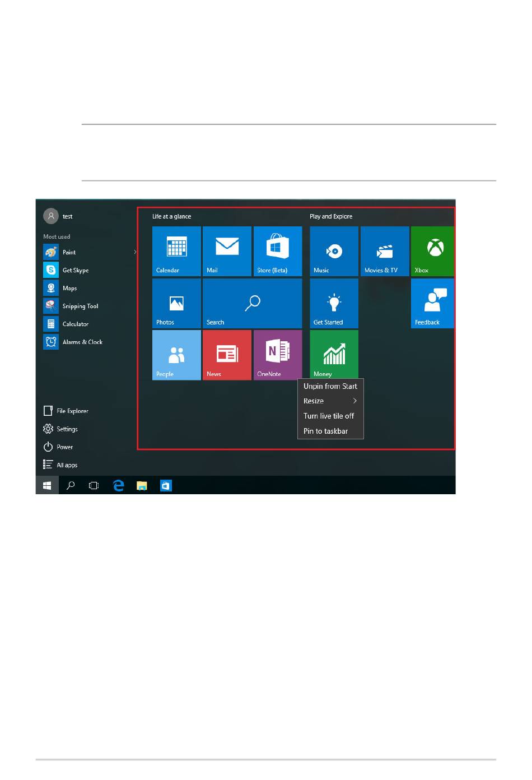Expand the Resize submenu arrow
This screenshot has height=780, width=532.
[355, 401]
